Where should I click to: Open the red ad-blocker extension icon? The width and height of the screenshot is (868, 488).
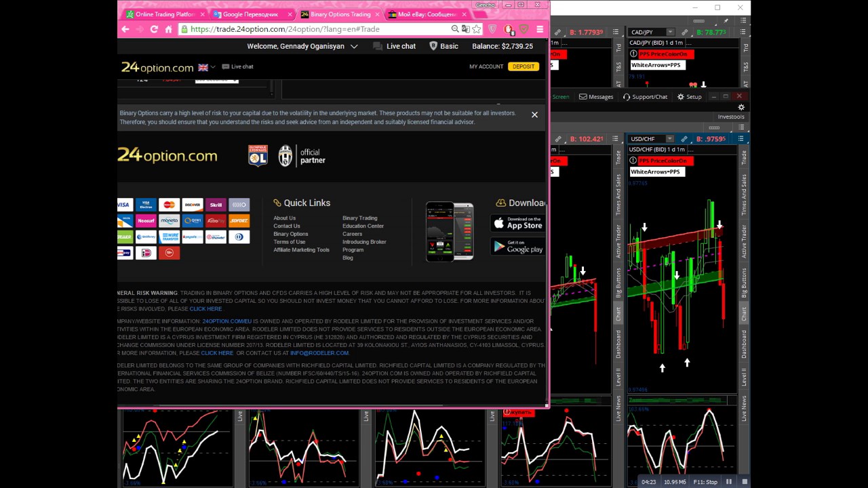(x=508, y=29)
